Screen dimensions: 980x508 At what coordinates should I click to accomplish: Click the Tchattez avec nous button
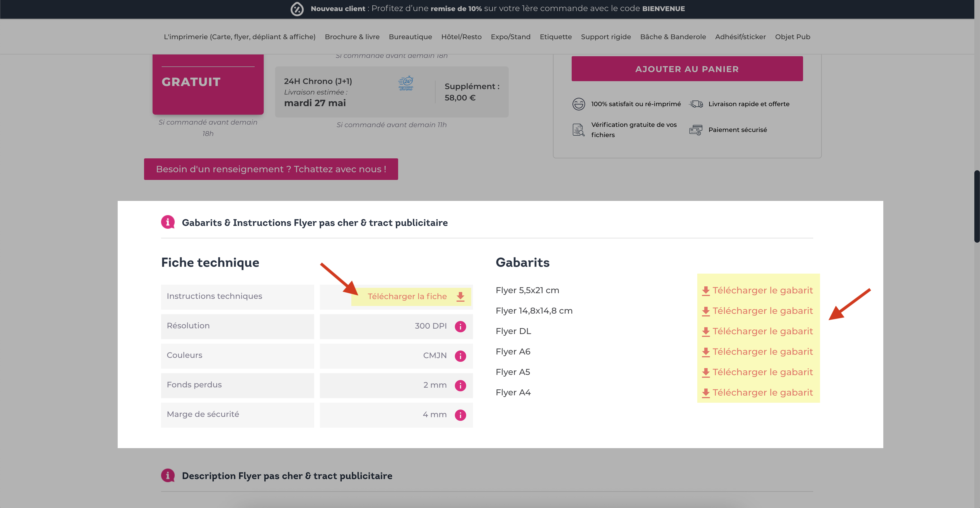pos(271,169)
